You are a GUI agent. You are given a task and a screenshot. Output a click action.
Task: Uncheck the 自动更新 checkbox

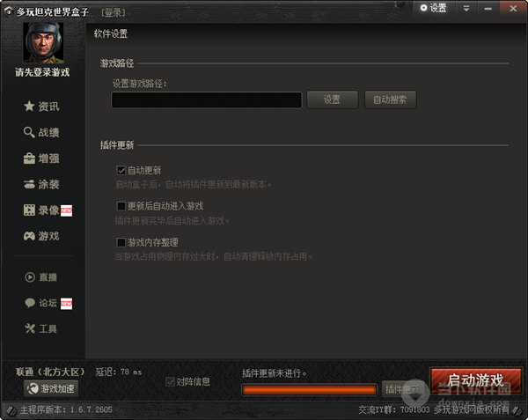pos(121,171)
